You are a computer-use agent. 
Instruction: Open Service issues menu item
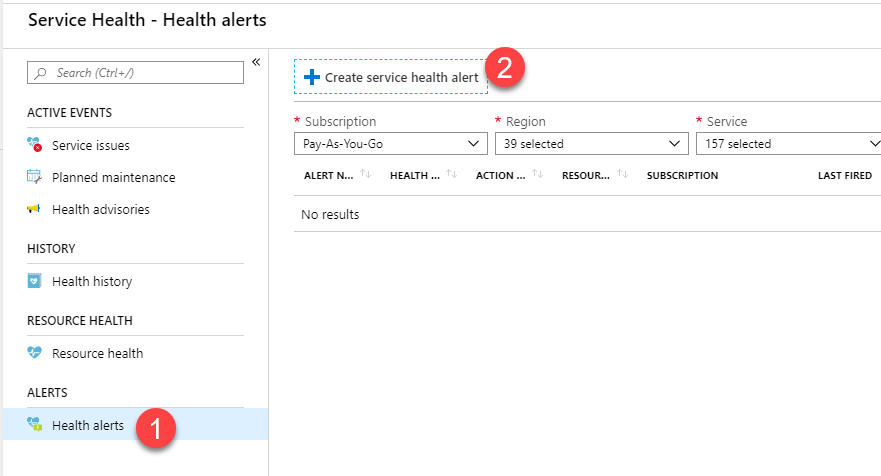91,146
